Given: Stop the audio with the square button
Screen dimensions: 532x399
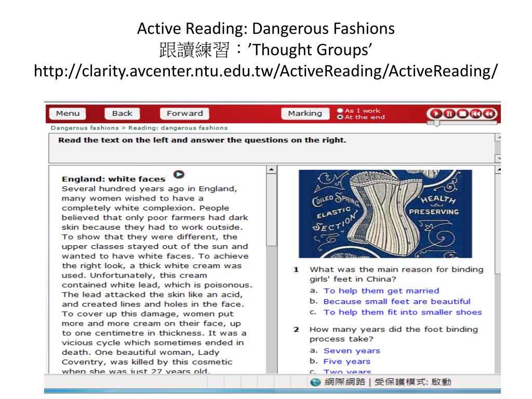Looking at the screenshot, I should pyautogui.click(x=462, y=114).
